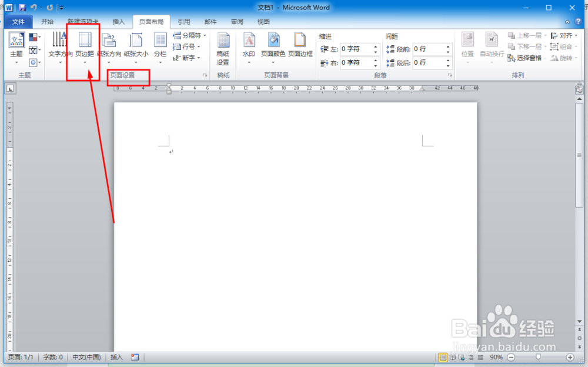This screenshot has height=367, width=588.
Task: Toggle the ruler button above scrollbar
Action: (579, 89)
